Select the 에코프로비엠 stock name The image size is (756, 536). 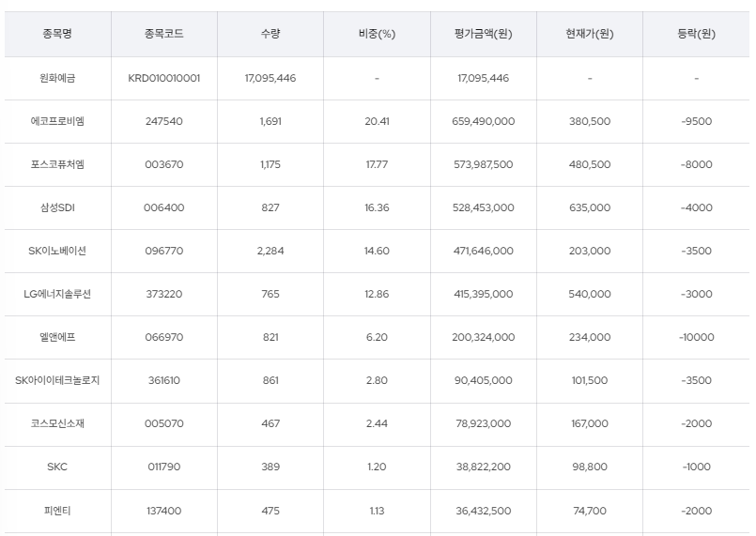click(x=57, y=121)
